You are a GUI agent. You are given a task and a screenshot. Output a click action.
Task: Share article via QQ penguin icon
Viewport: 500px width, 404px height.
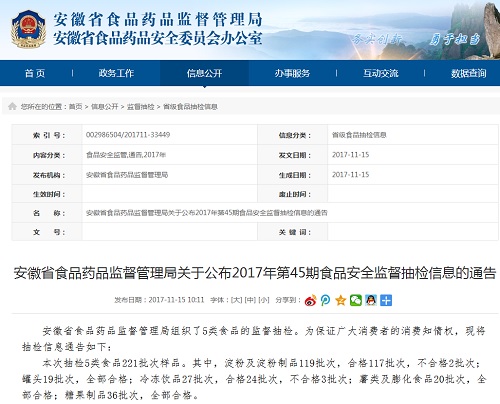pos(371,300)
